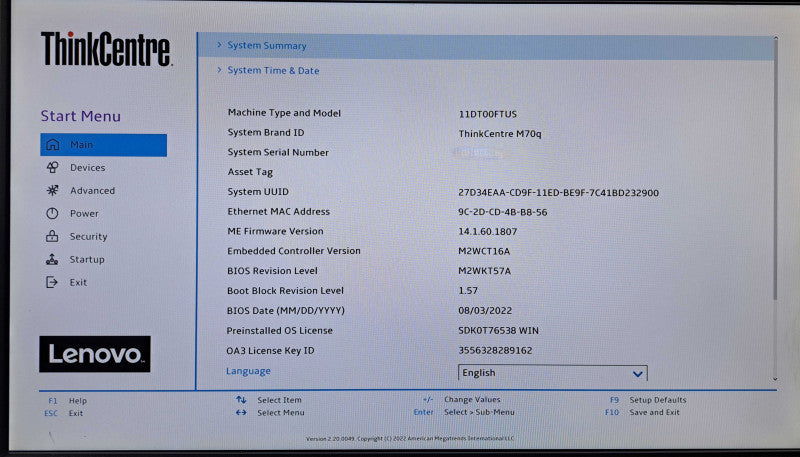Screen dimensions: 800x457
Task: Select the Language setting label
Action: [x=248, y=371]
